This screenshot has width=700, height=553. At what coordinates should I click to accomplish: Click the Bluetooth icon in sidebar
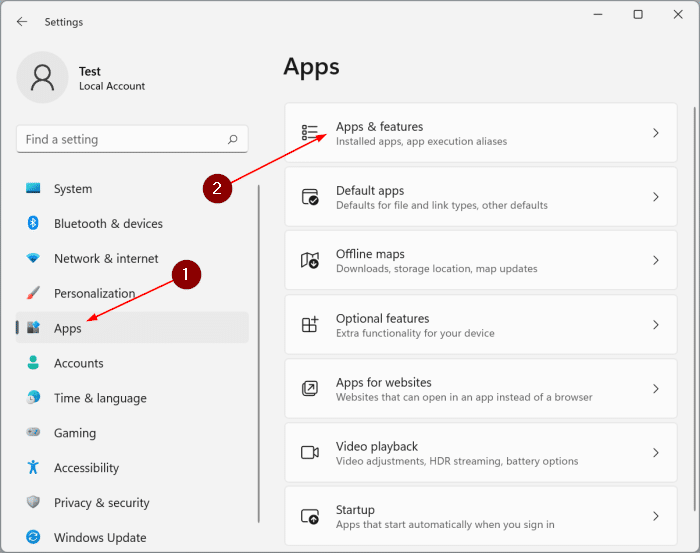33,223
